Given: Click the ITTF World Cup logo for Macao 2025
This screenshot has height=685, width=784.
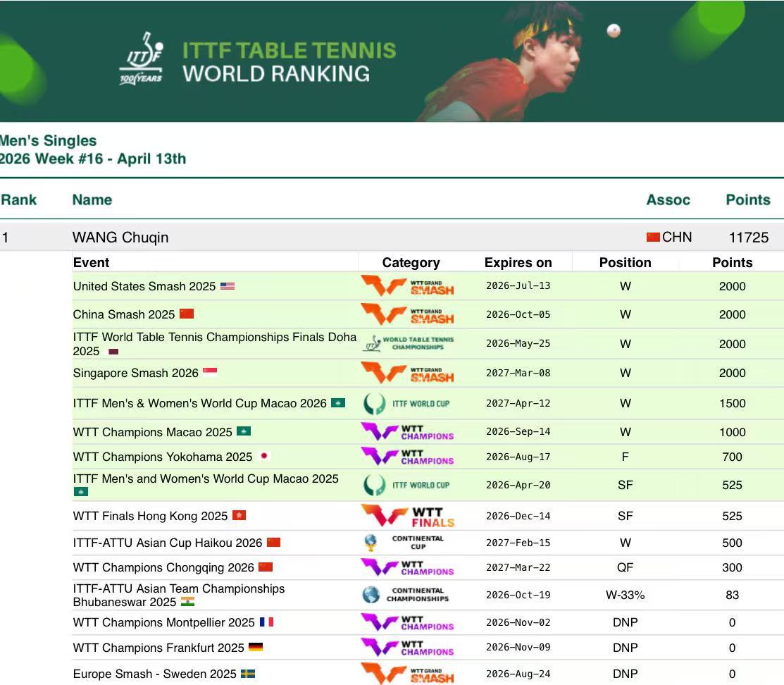Looking at the screenshot, I should pyautogui.click(x=406, y=485).
